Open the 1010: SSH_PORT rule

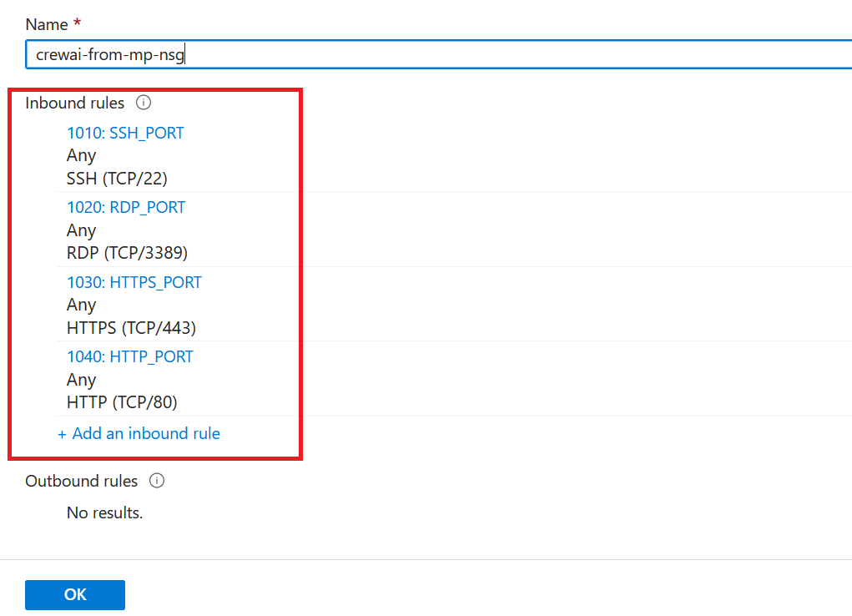[125, 133]
